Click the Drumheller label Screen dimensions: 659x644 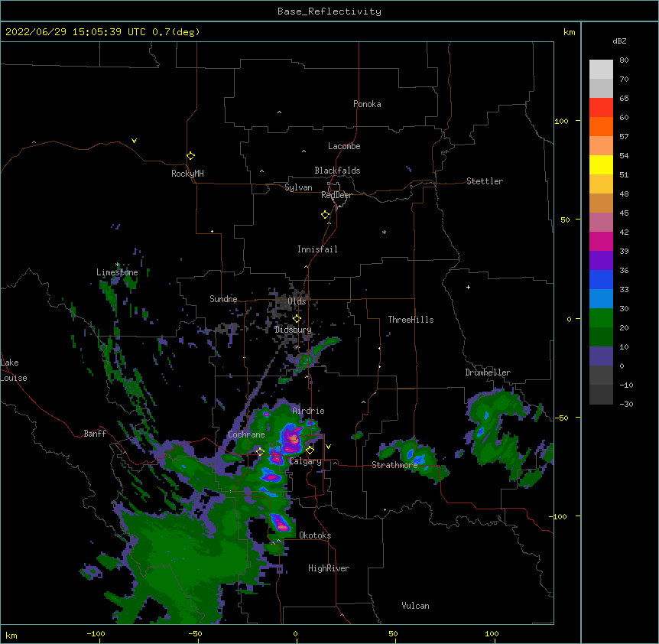pos(488,372)
